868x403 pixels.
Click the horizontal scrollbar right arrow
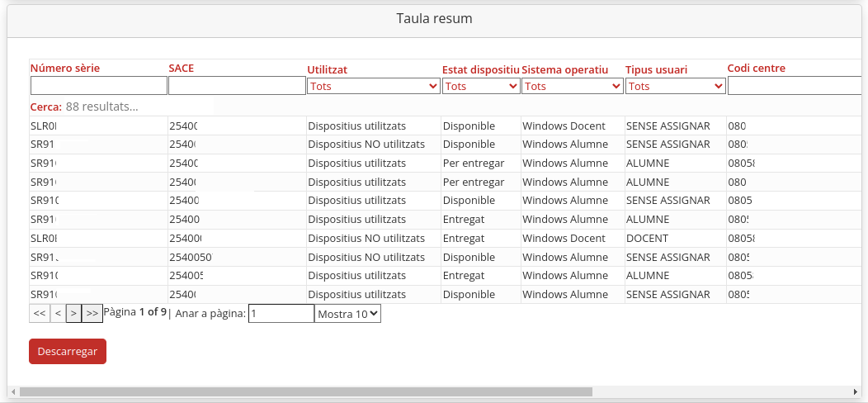[x=855, y=391]
